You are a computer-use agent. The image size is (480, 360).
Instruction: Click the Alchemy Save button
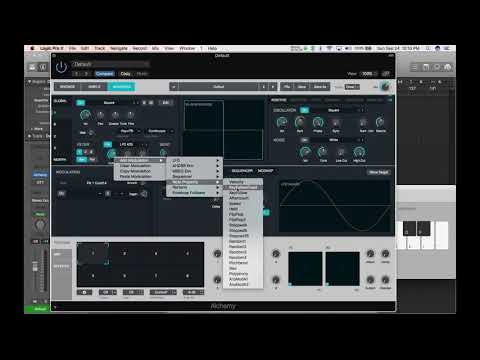(302, 87)
